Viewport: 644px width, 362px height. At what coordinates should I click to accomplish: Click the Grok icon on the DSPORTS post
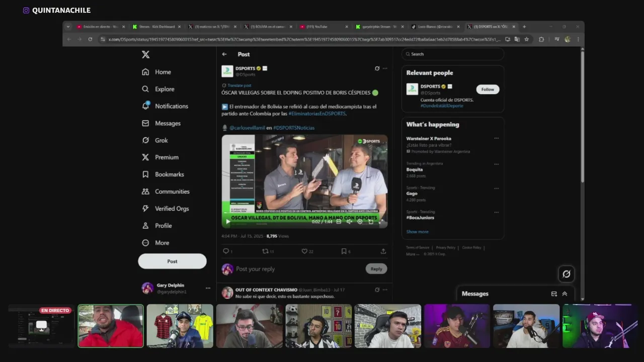click(377, 68)
